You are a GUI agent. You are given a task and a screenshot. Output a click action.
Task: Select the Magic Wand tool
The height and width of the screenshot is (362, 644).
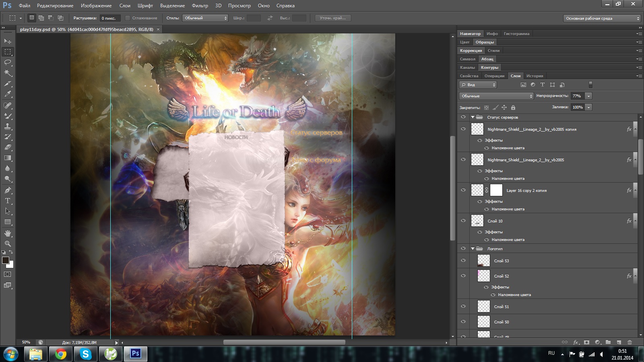click(x=8, y=73)
